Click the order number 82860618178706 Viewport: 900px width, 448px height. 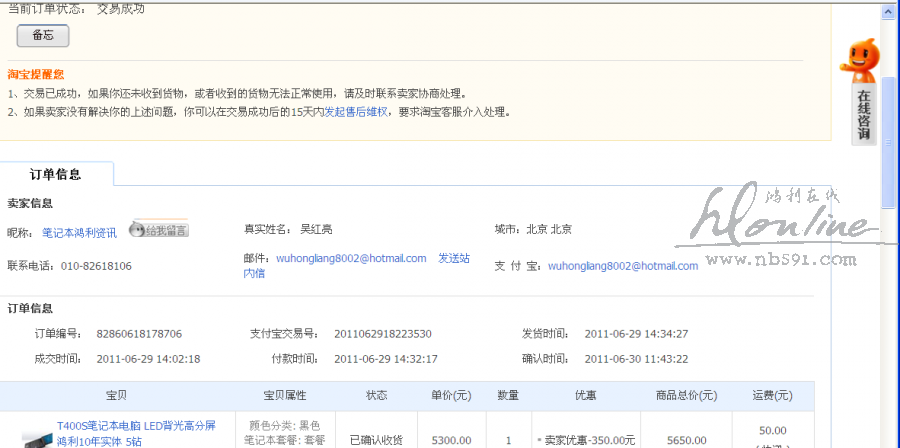click(139, 333)
